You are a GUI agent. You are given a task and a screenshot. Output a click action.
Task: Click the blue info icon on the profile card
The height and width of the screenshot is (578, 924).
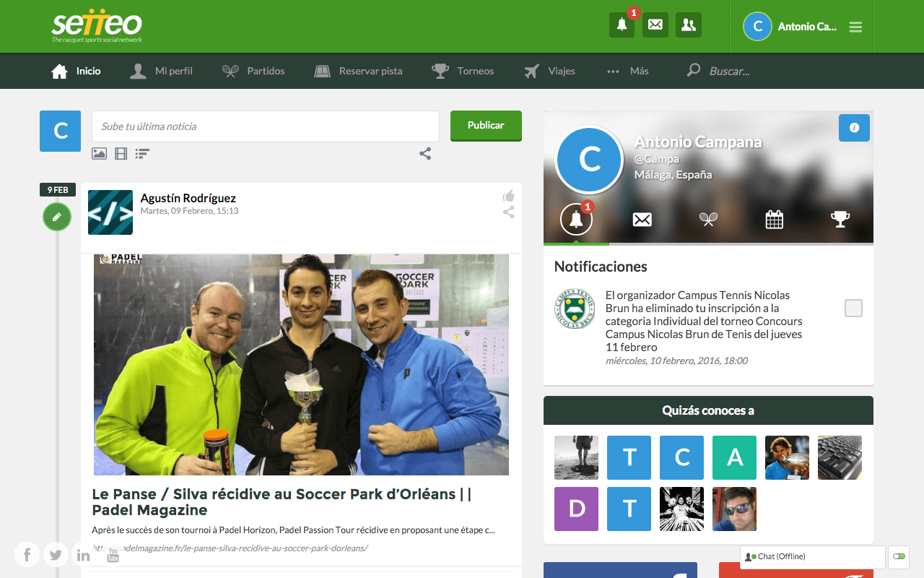click(x=854, y=128)
